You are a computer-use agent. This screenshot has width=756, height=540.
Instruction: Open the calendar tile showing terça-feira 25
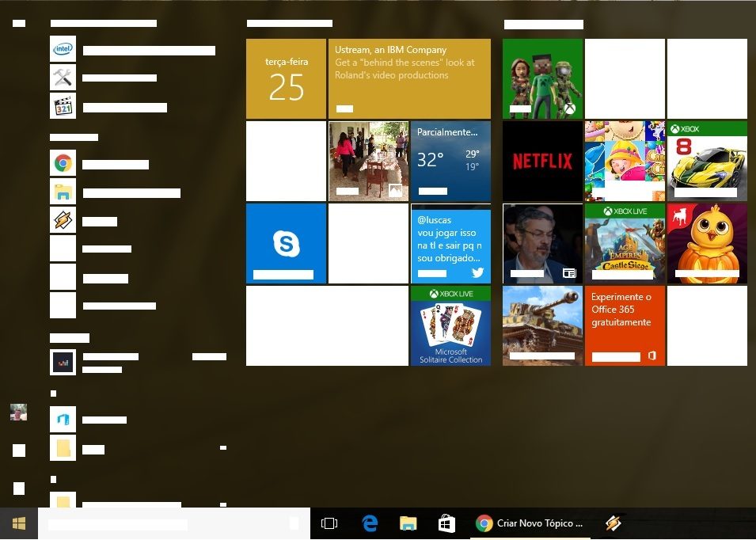(x=286, y=78)
